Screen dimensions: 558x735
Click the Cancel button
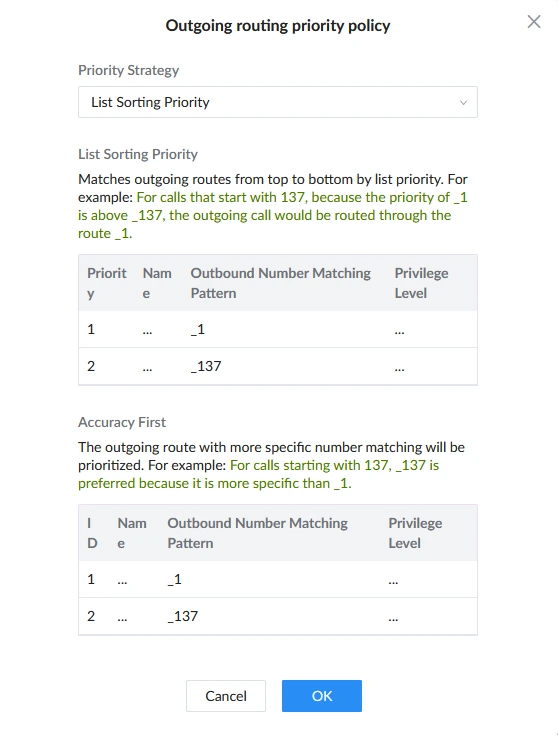coord(226,696)
